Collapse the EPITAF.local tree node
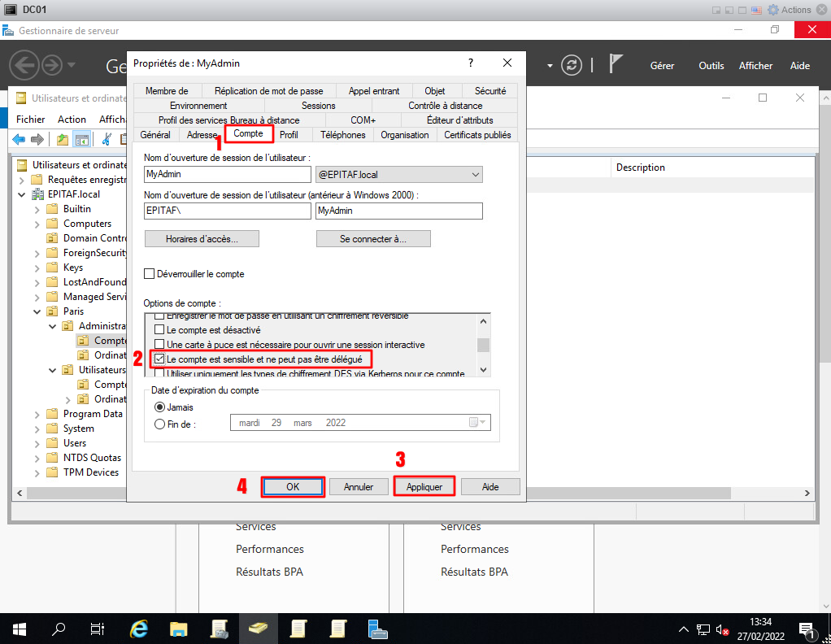The width and height of the screenshot is (831, 644). [x=22, y=194]
